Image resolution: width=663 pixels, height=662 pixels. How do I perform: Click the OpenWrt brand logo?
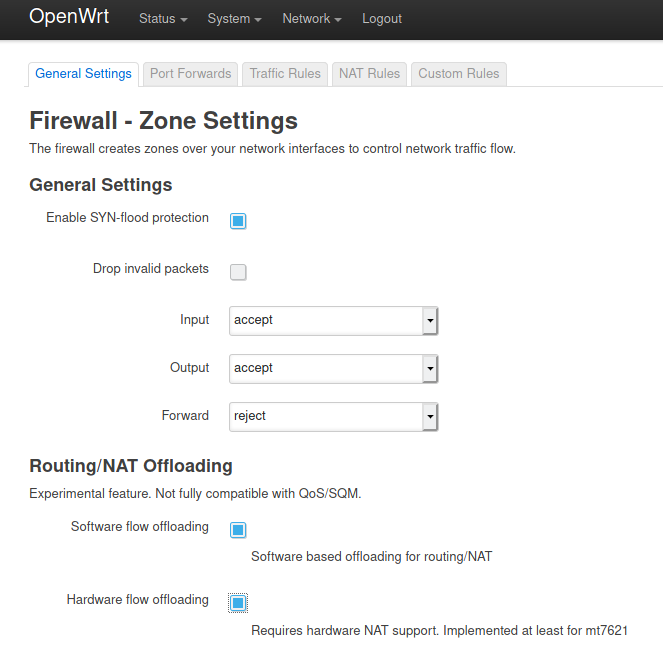point(69,17)
